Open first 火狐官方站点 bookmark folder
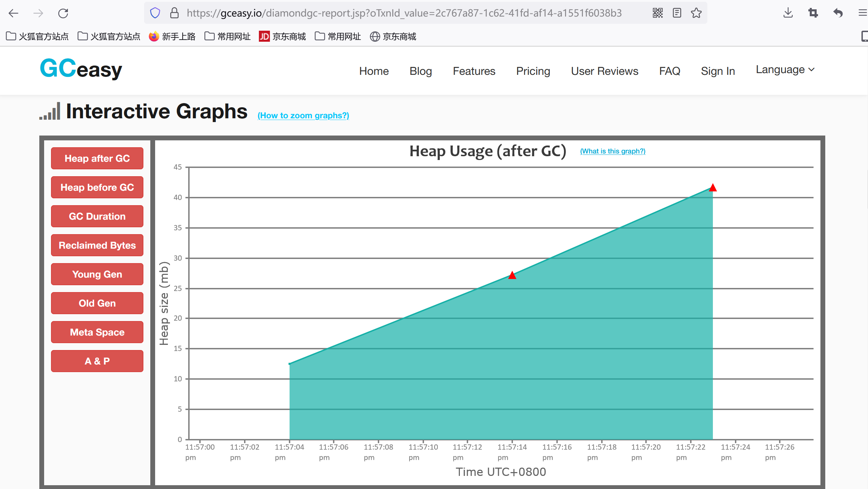This screenshot has width=868, height=489. pos(37,36)
